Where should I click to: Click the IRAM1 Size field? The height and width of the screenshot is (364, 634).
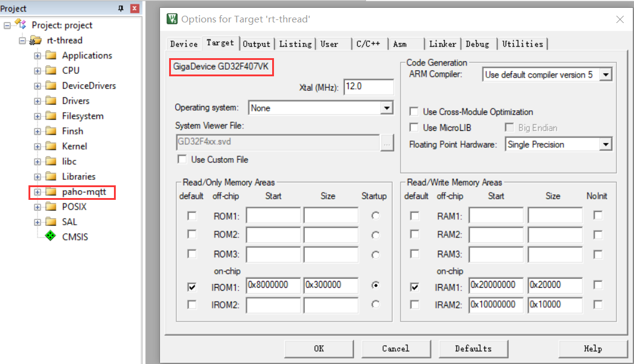pos(555,285)
